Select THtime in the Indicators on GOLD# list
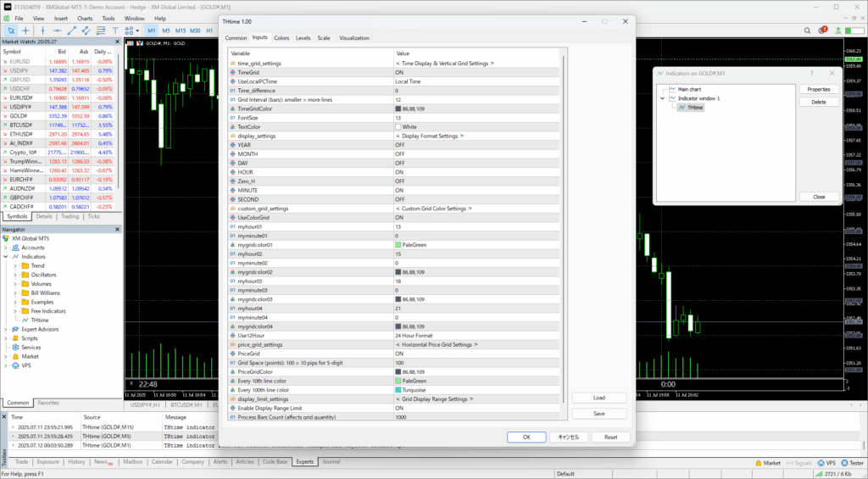This screenshot has width=868, height=479. click(695, 108)
